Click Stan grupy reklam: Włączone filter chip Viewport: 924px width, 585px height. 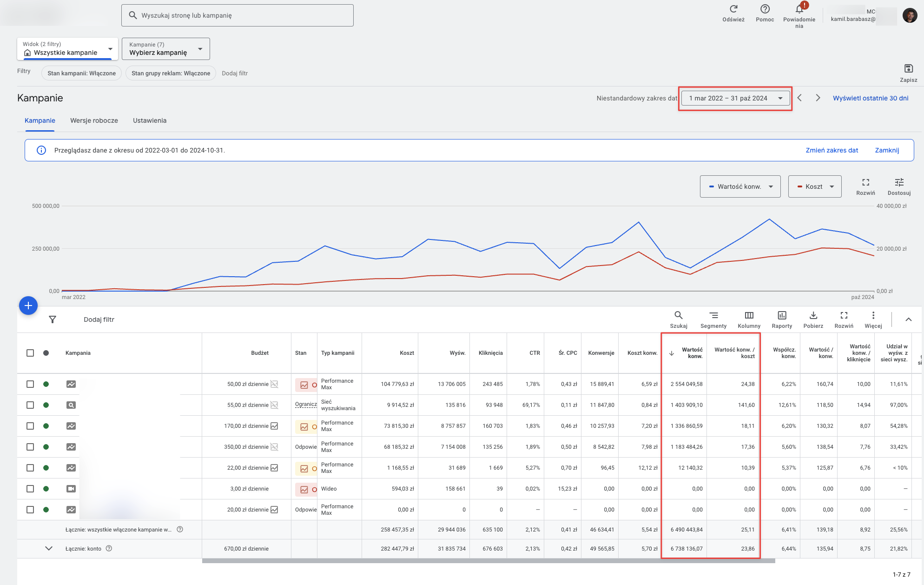tap(171, 73)
